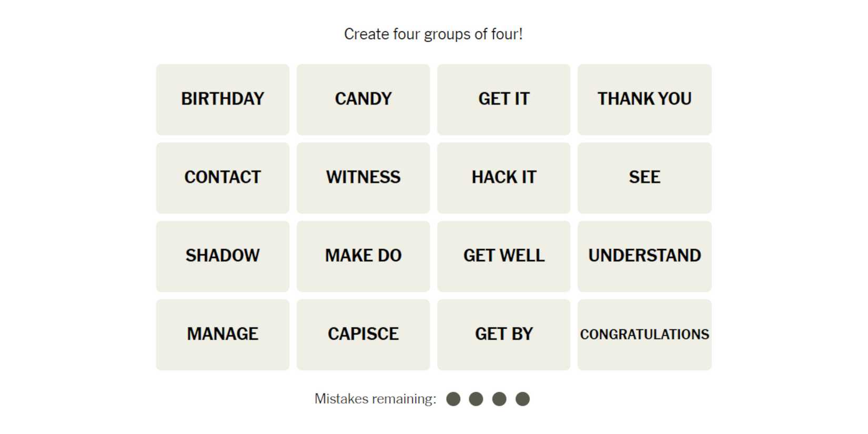Choose the THANK YOU tile
The width and height of the screenshot is (868, 434).
(644, 99)
